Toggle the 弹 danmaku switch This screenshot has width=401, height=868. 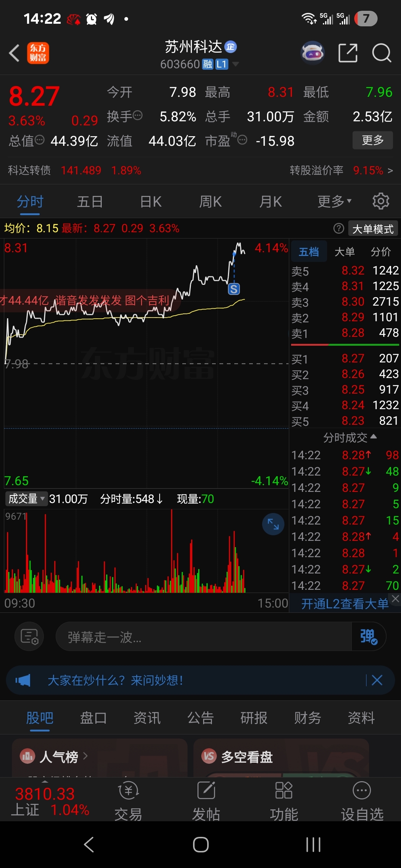point(369,637)
